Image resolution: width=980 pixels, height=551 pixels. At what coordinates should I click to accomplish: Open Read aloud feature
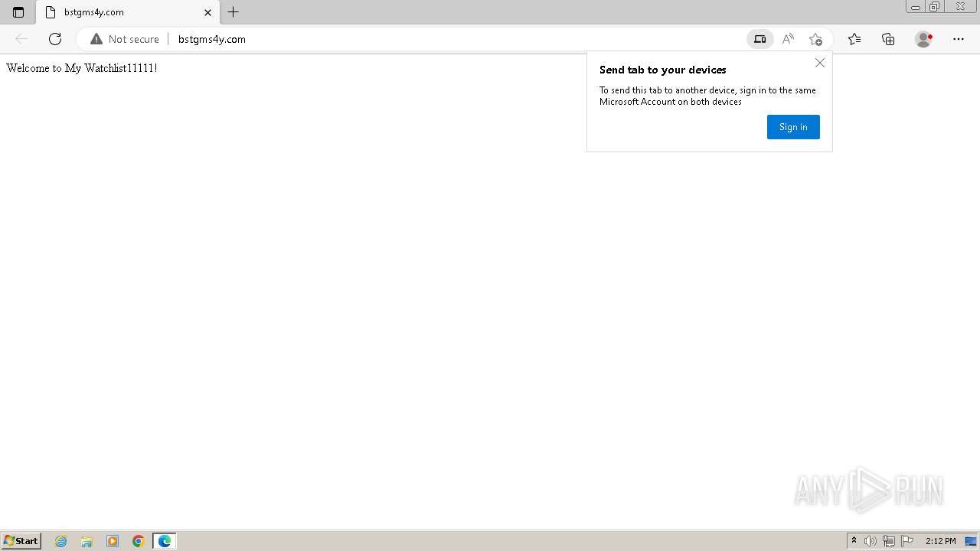tap(788, 39)
